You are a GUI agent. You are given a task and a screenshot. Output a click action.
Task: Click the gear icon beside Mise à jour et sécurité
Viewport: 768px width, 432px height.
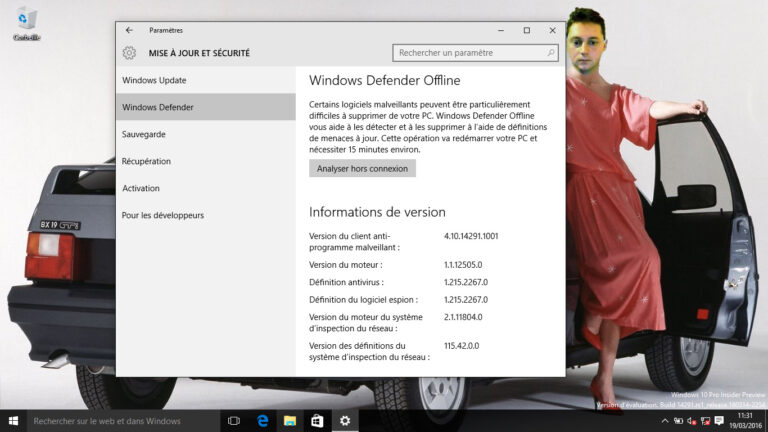pos(129,53)
